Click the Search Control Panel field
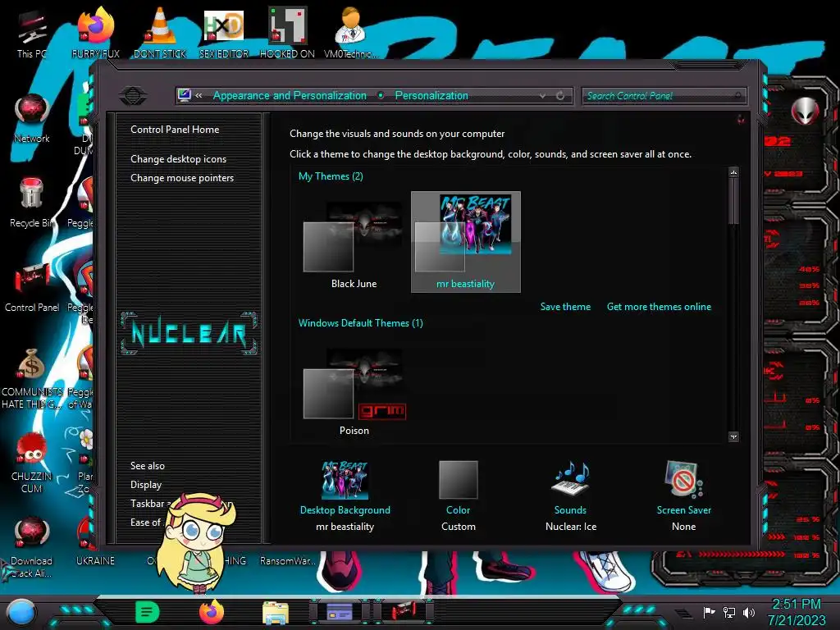This screenshot has height=630, width=840. tap(664, 96)
